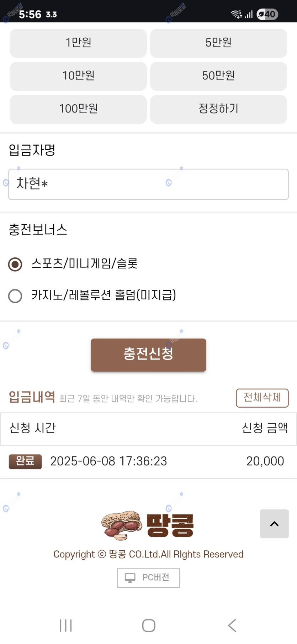The image size is (297, 644).
Task: Tap the Android back navigation icon
Action: tap(232, 625)
